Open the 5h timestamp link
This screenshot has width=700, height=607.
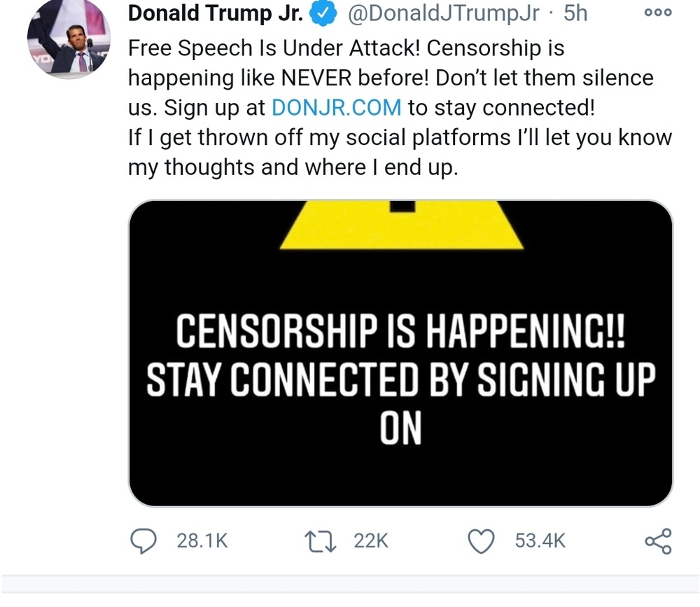click(x=575, y=13)
